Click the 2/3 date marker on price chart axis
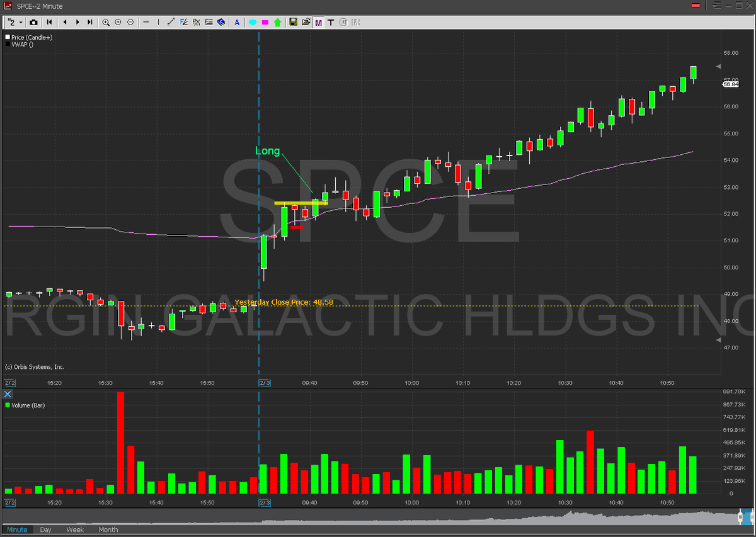This screenshot has width=756, height=537. click(265, 383)
